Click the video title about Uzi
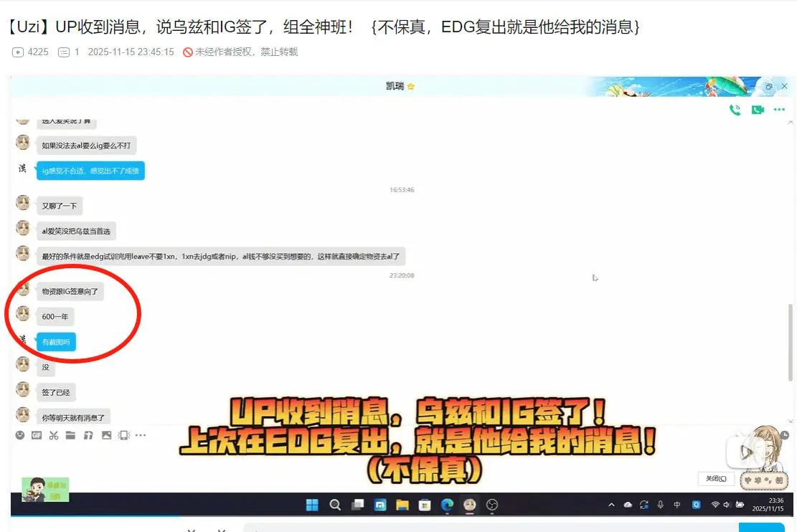Screen dimensions: 797x532 [x=324, y=27]
